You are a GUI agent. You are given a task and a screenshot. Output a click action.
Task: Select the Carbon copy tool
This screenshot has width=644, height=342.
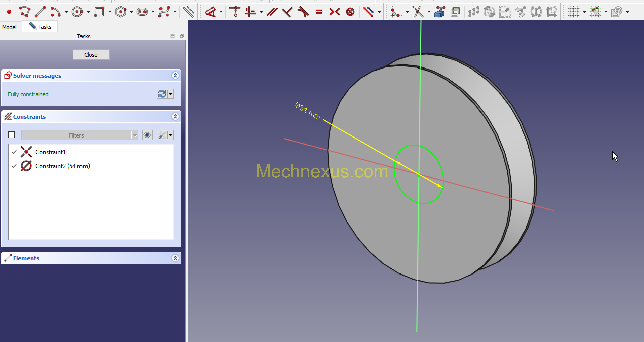pos(455,11)
